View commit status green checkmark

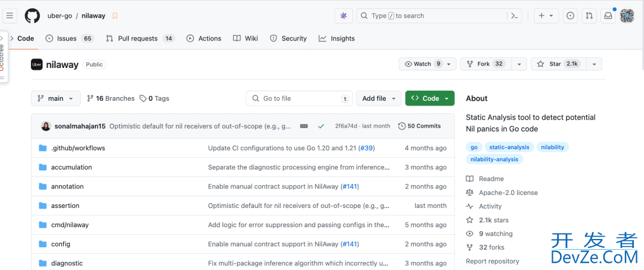(321, 126)
